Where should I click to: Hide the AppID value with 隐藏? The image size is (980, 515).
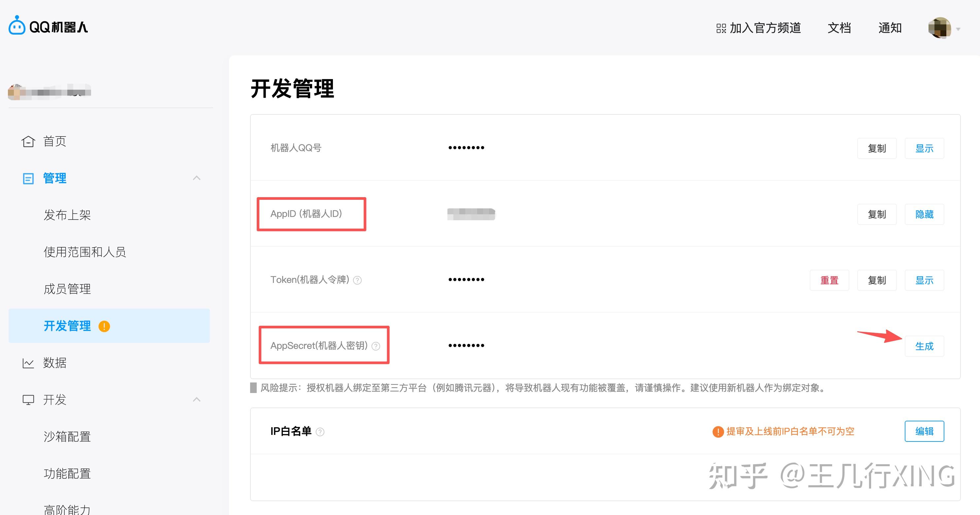[924, 214]
